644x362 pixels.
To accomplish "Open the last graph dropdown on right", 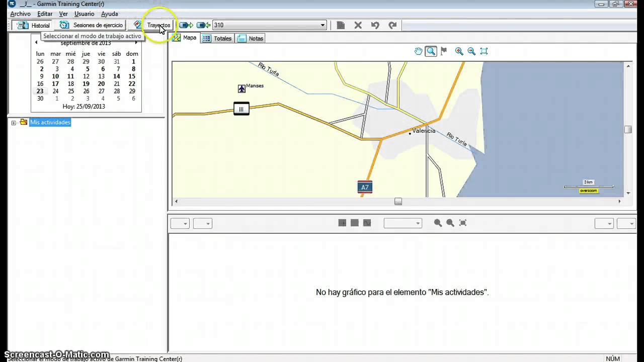I will 626,223.
